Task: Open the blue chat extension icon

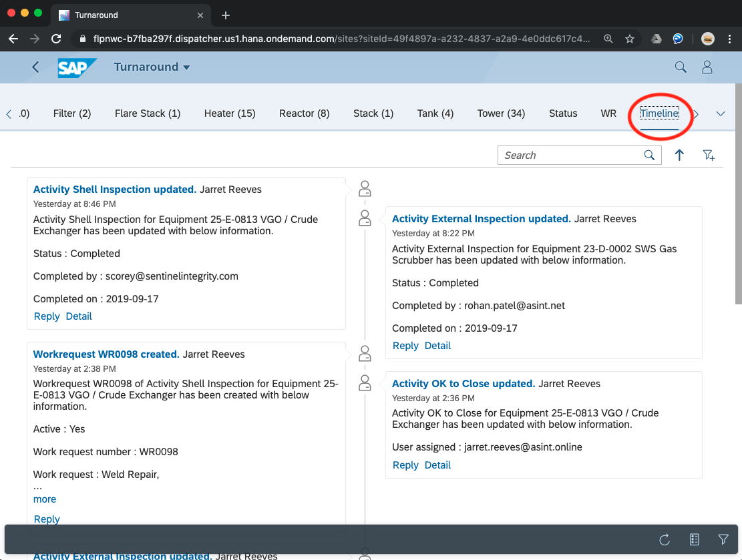Action: point(678,39)
